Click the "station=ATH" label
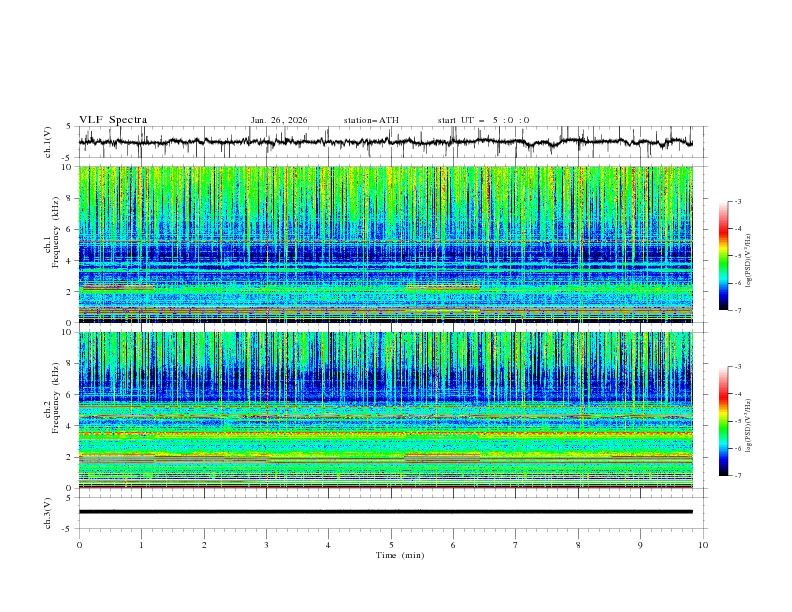792x612 pixels. 371,120
